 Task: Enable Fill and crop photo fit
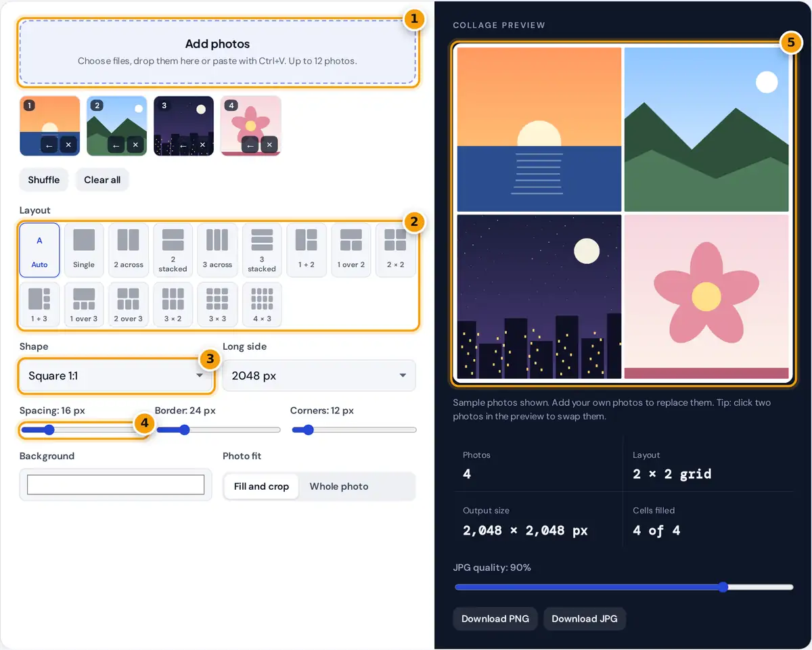coord(261,486)
